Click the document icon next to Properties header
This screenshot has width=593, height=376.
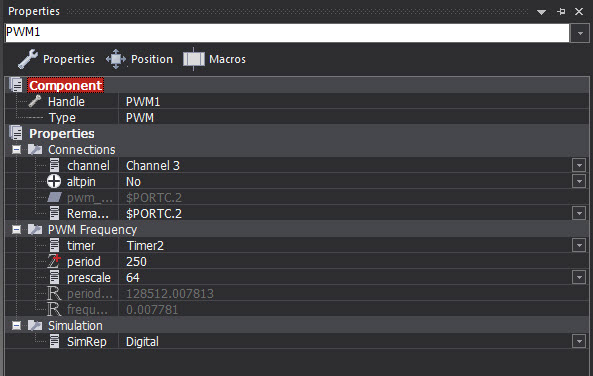pyautogui.click(x=16, y=133)
